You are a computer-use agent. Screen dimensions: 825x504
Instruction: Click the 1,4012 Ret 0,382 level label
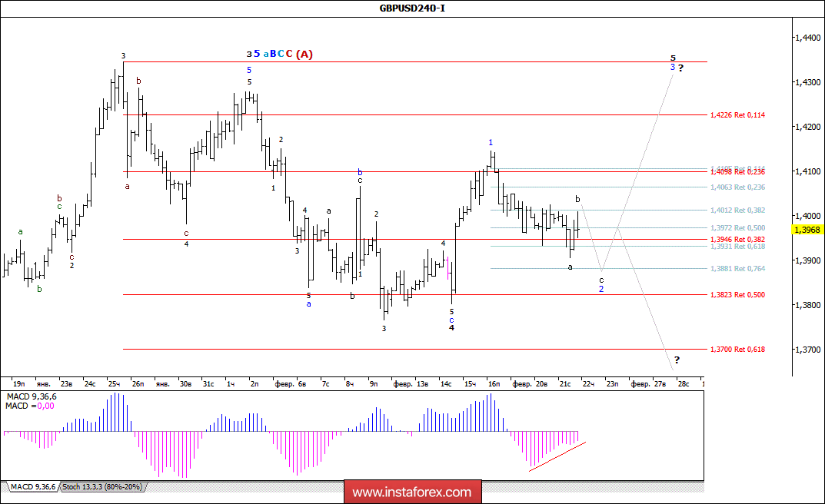click(737, 211)
